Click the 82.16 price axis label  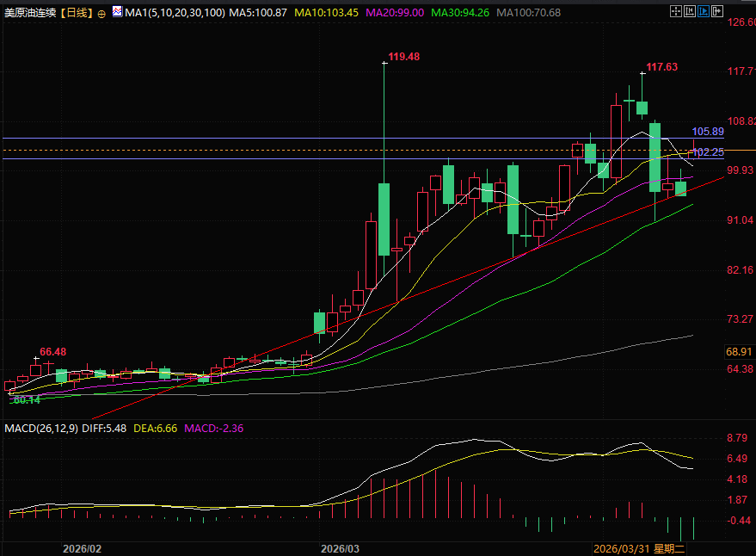(741, 269)
